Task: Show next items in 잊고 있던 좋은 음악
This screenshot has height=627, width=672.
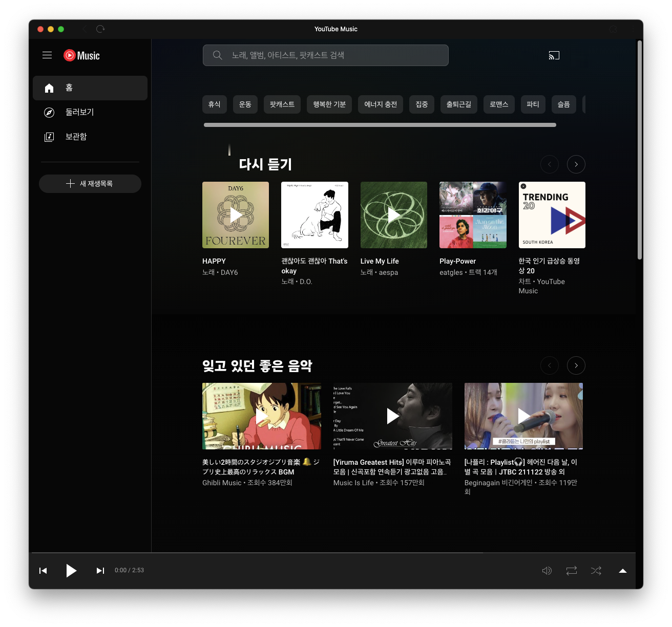Action: 576,365
